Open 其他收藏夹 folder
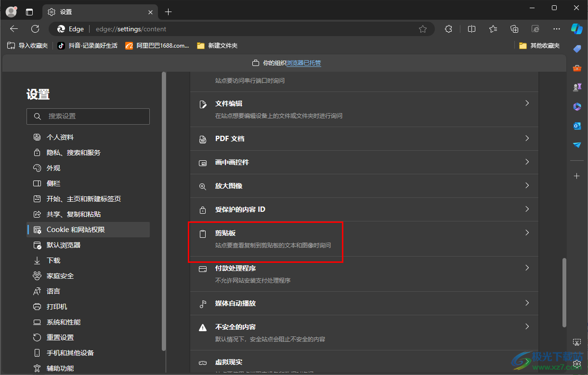The width and height of the screenshot is (588, 375). [x=539, y=46]
